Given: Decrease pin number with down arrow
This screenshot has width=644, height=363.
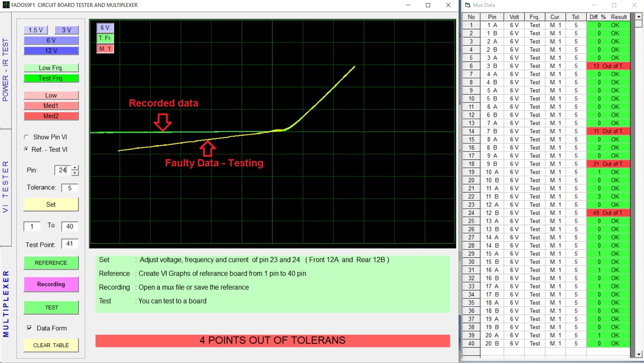Looking at the screenshot, I should point(75,173).
